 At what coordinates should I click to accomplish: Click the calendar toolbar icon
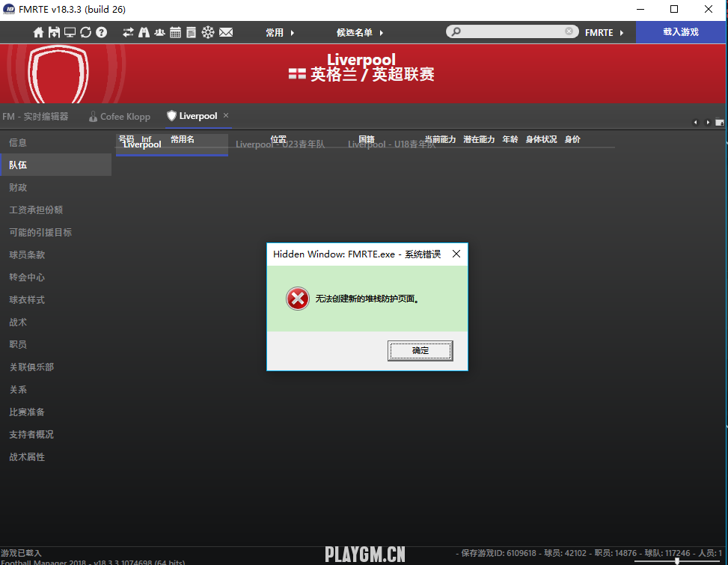[x=176, y=32]
